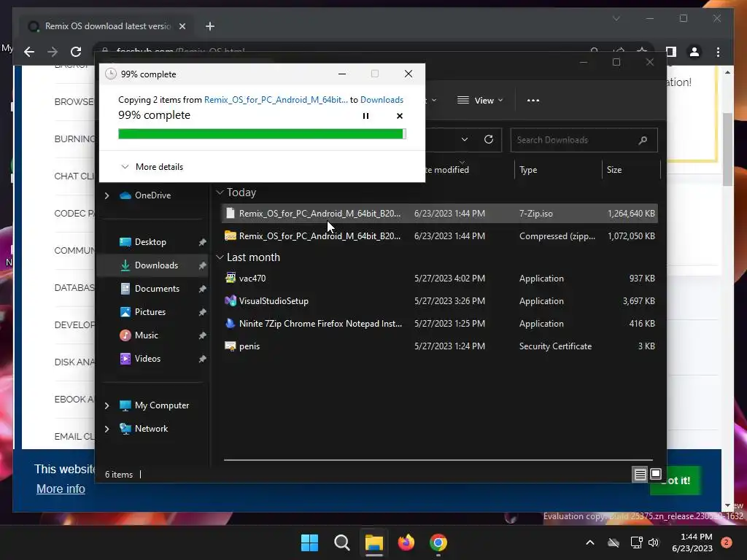Accept cookies with Got it button

point(676,481)
